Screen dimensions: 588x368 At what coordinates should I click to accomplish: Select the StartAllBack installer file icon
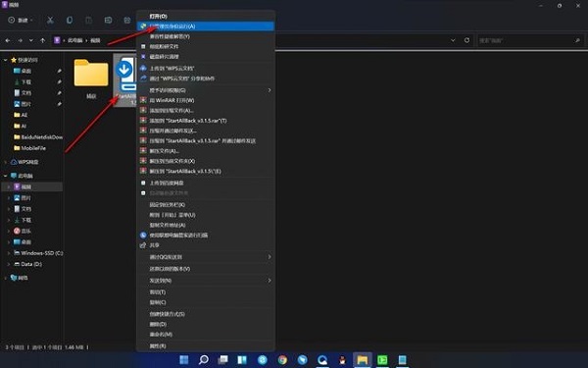coord(125,74)
